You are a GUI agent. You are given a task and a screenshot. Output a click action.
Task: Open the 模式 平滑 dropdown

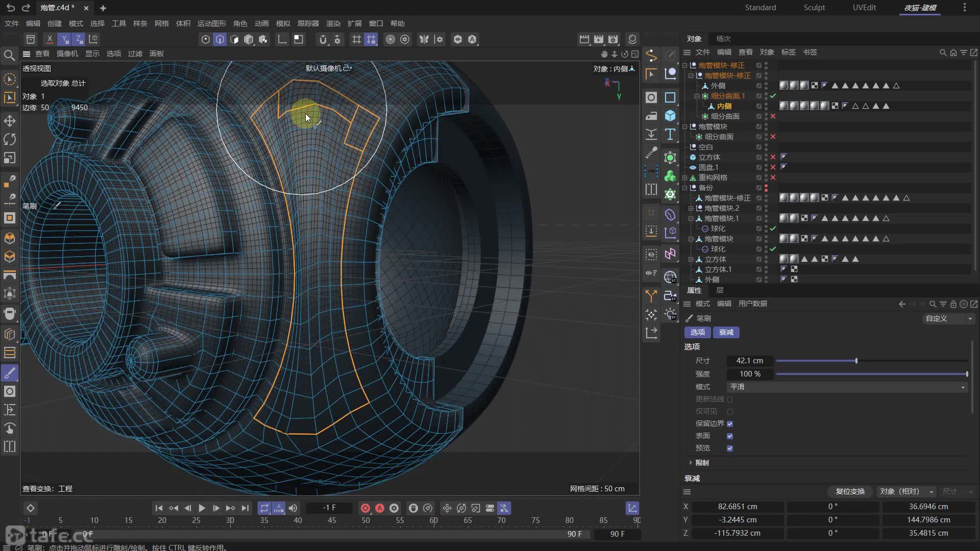[847, 387]
